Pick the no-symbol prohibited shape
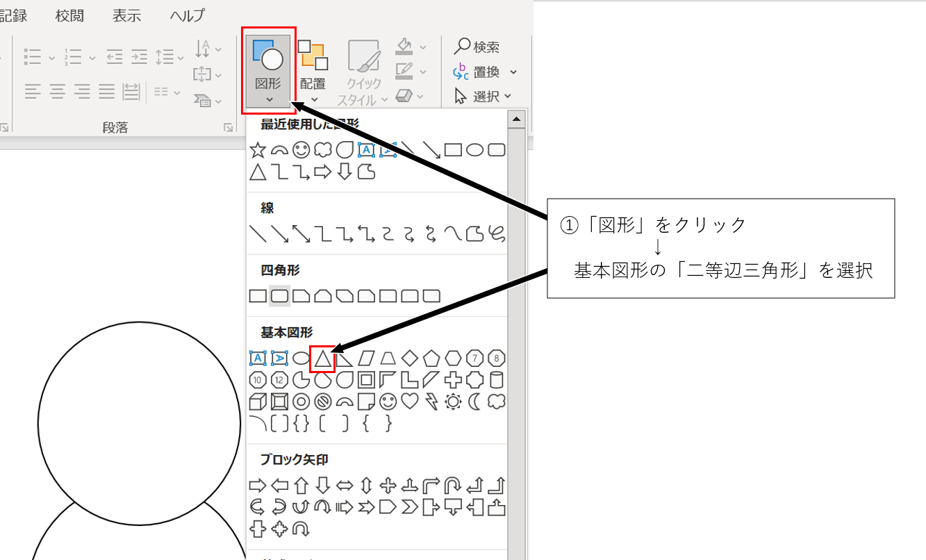This screenshot has height=560, width=926. click(x=322, y=402)
